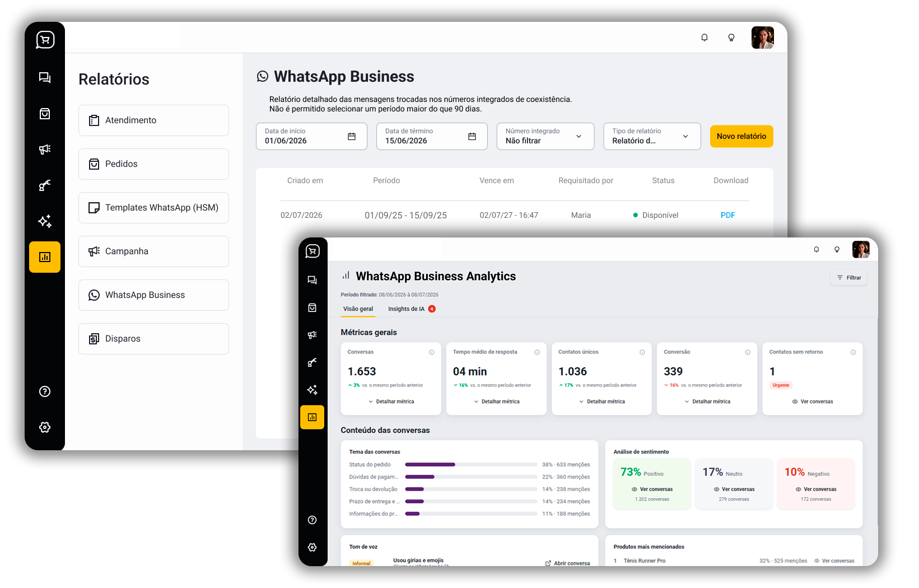
Task: Open calendar icon of Data de início field
Action: [352, 136]
